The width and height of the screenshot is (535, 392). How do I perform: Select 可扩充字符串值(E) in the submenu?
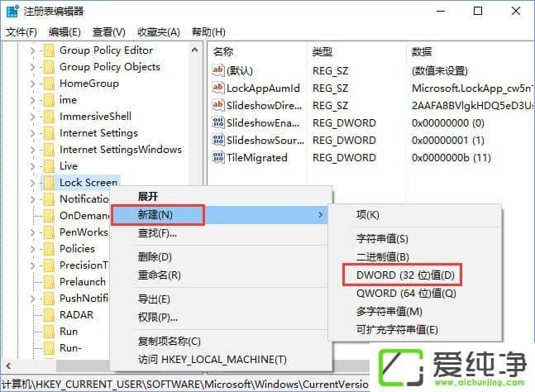pos(415,330)
